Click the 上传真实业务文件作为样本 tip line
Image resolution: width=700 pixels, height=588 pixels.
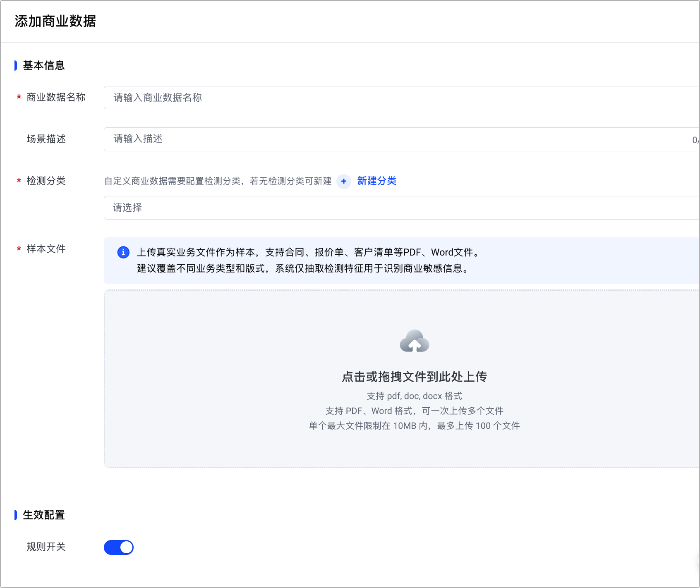tap(308, 252)
